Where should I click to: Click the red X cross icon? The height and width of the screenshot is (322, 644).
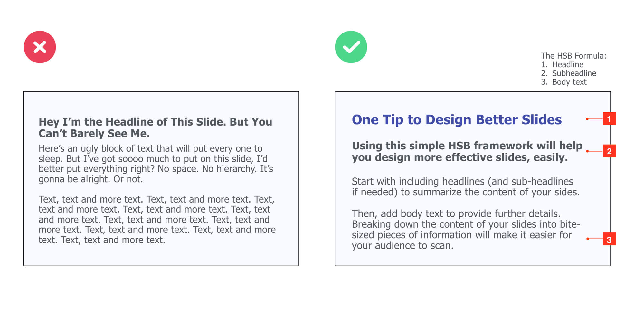pos(40,47)
